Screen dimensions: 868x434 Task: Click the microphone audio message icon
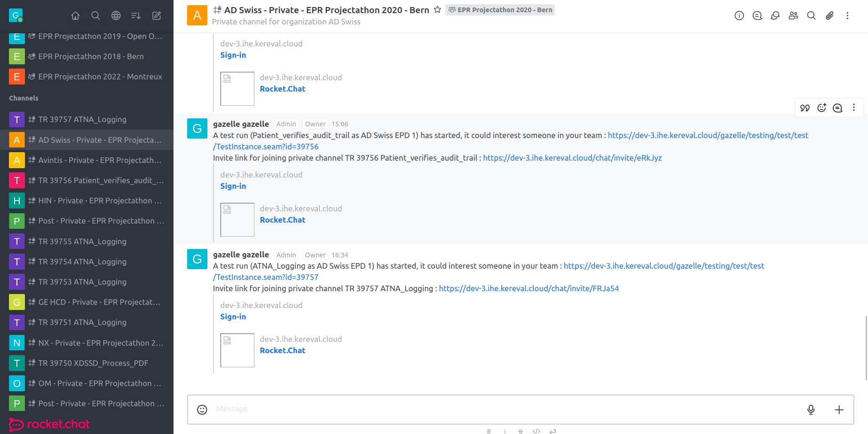point(811,410)
